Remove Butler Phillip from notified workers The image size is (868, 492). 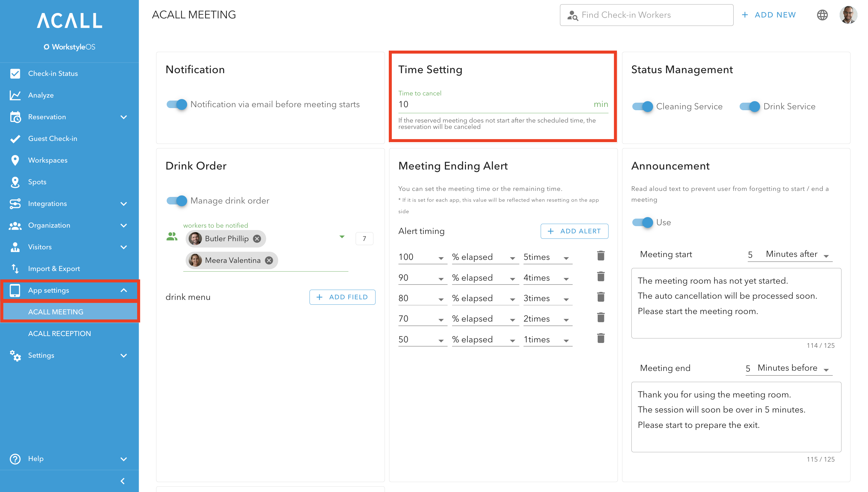257,238
